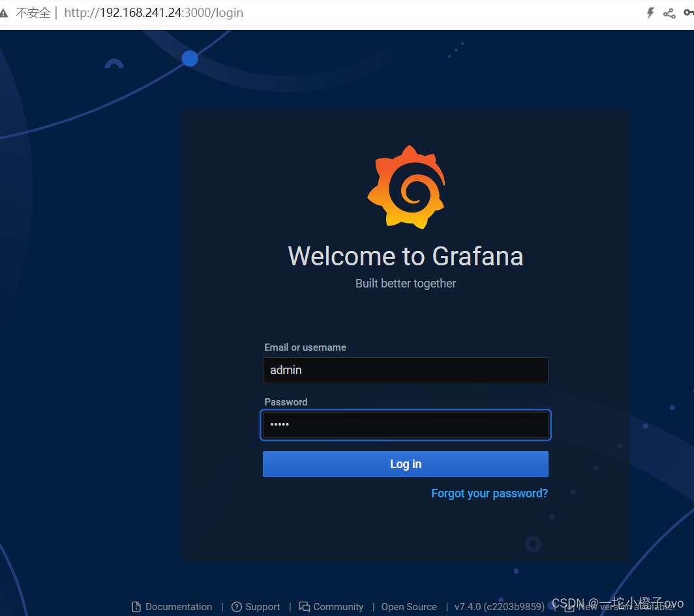
Task: Click the lightning bolt icon in the address bar
Action: click(650, 13)
